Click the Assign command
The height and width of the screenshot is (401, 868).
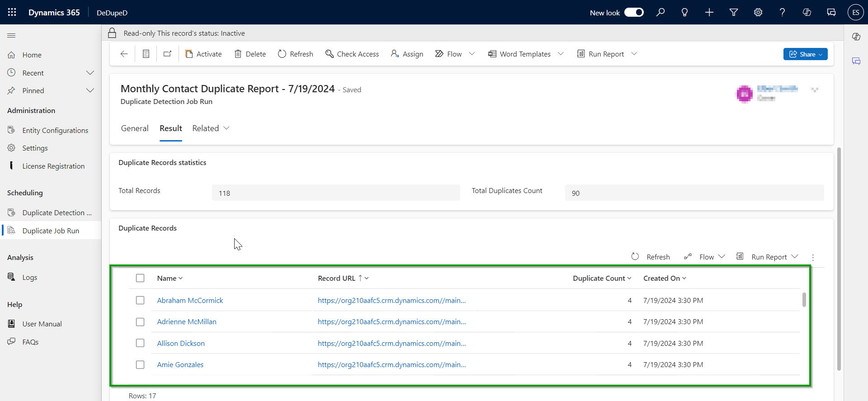(x=407, y=54)
